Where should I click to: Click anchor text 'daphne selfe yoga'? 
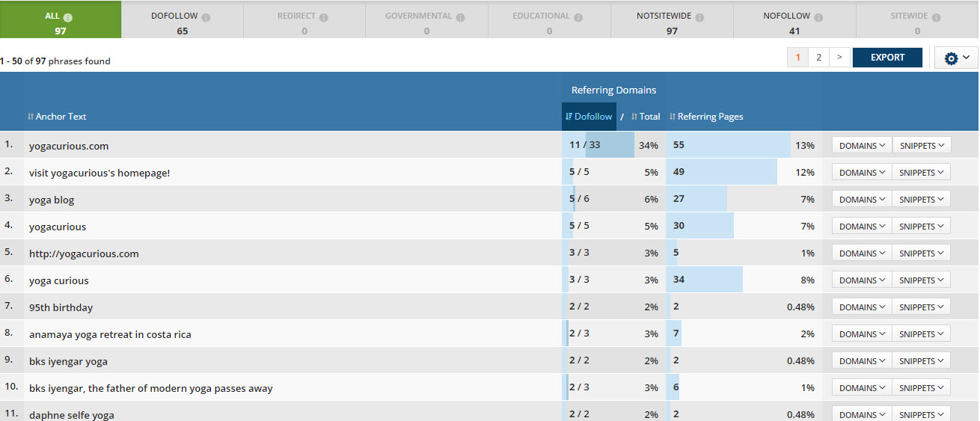point(72,415)
